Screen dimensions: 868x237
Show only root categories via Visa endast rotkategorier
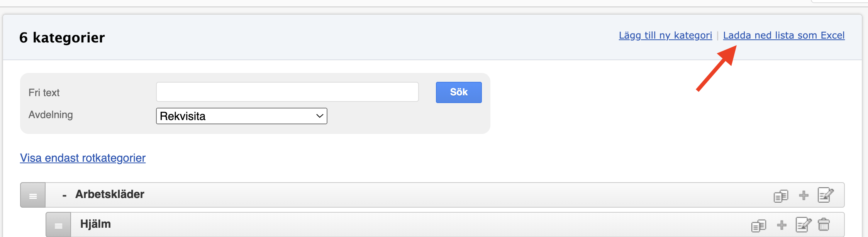(83, 158)
